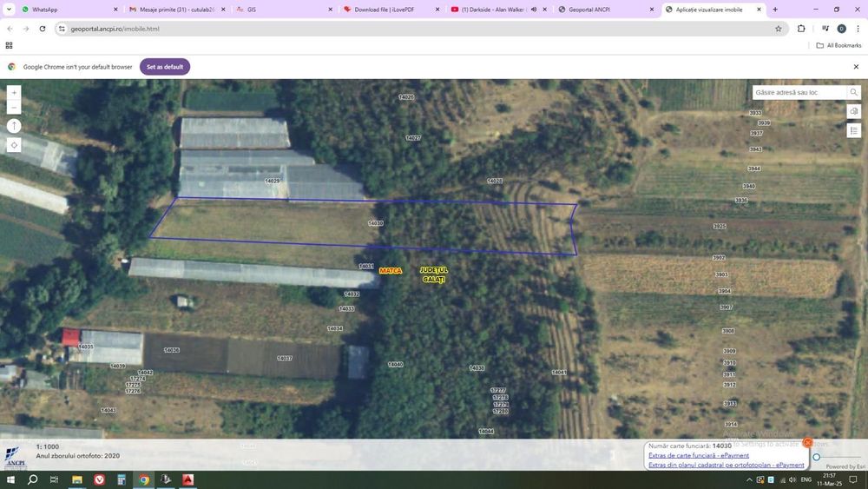Open a new browser tab

click(775, 10)
